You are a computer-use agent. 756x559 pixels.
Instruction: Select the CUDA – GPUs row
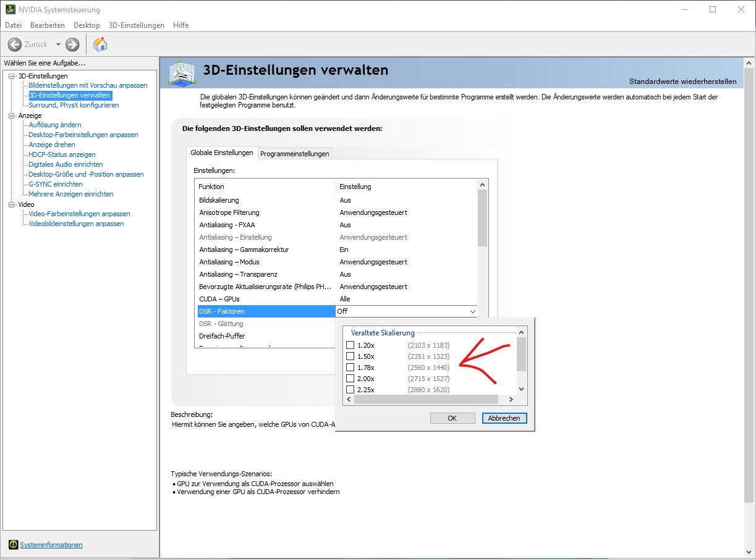[336, 299]
